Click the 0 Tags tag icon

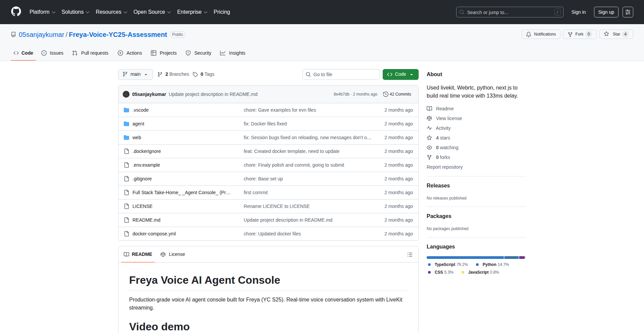[x=195, y=74]
